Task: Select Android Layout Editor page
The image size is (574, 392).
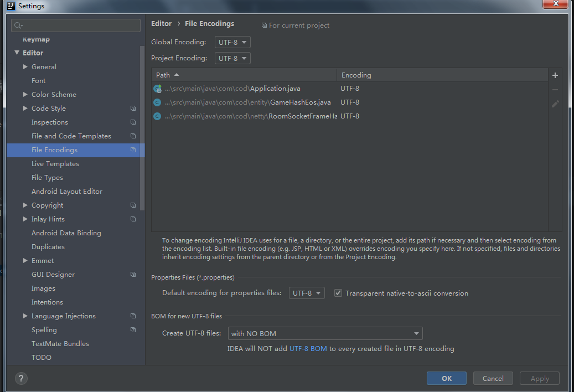Action: pos(67,192)
